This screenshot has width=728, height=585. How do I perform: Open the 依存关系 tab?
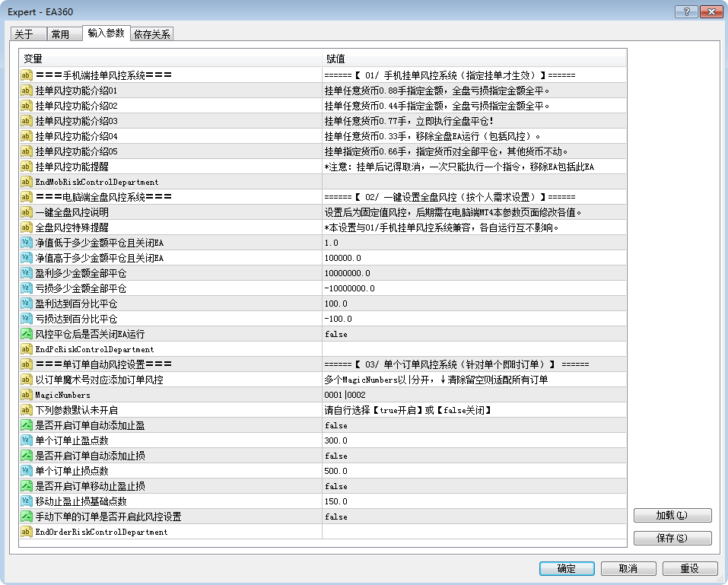tap(152, 34)
